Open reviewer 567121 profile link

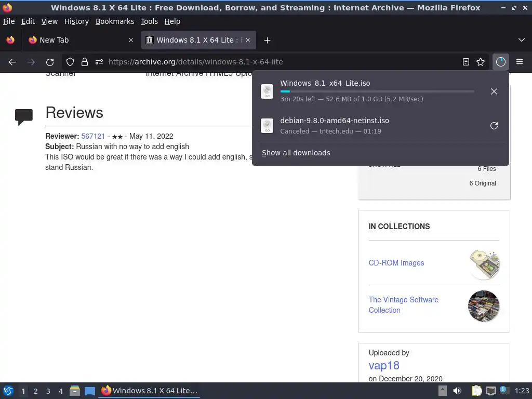pyautogui.click(x=93, y=136)
